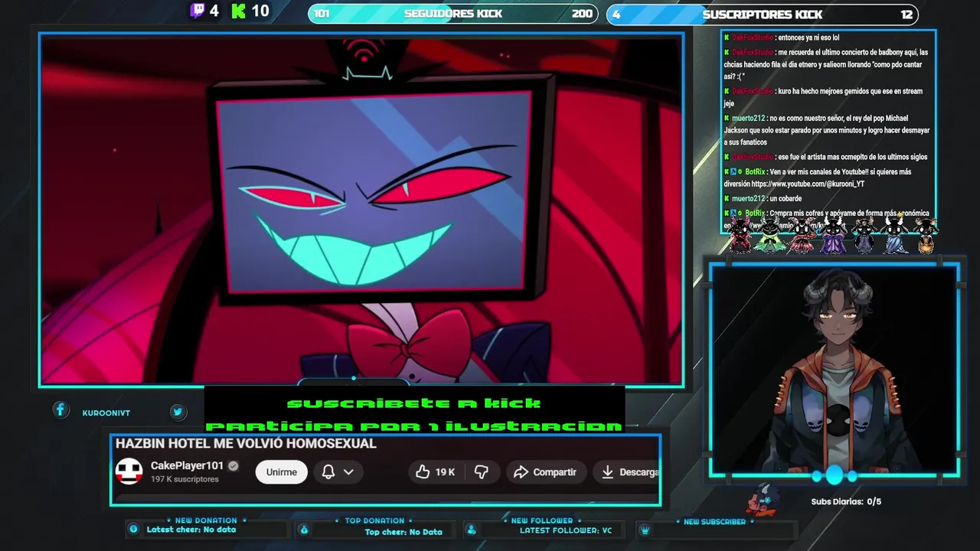Click green-dress chibi sprite under chat
This screenshot has height=551, width=980.
[x=769, y=236]
